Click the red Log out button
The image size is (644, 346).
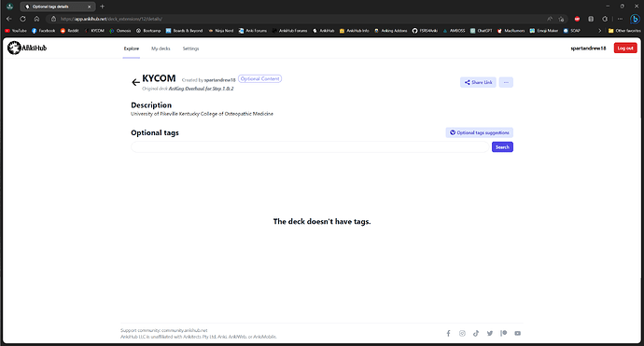tap(625, 48)
